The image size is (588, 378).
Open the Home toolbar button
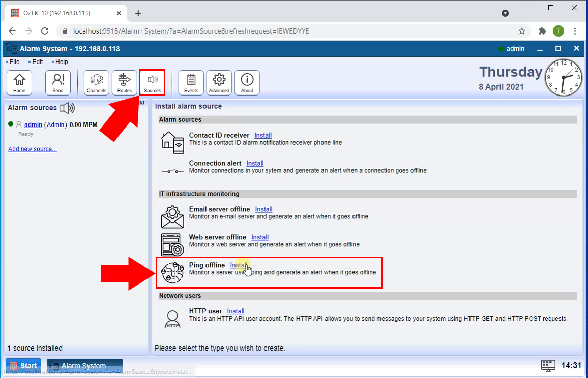(19, 82)
